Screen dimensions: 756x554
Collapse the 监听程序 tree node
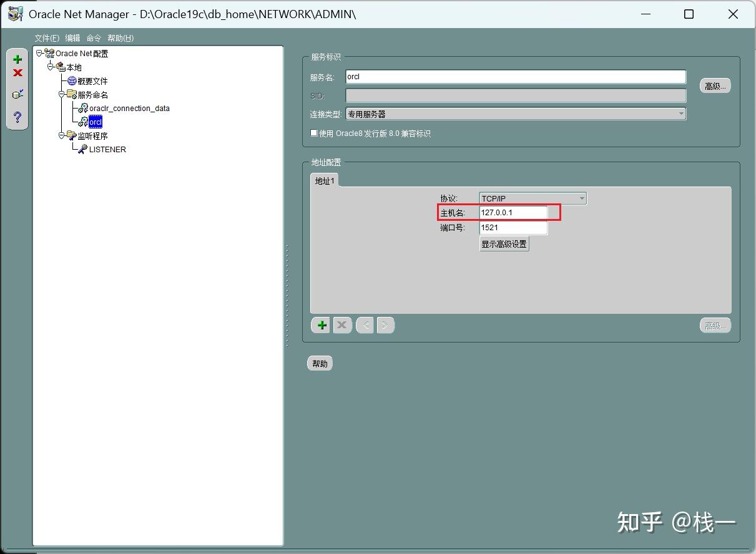tap(62, 135)
